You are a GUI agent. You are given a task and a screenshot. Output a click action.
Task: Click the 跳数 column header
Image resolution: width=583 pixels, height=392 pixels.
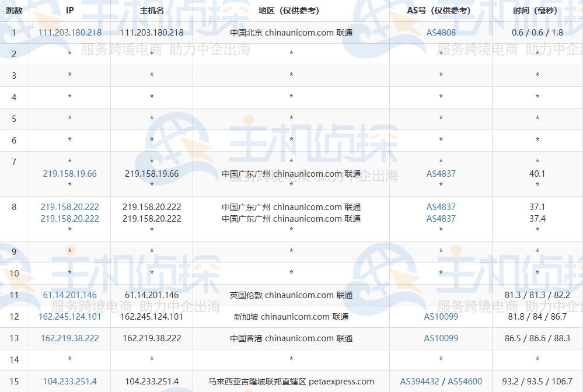14,10
